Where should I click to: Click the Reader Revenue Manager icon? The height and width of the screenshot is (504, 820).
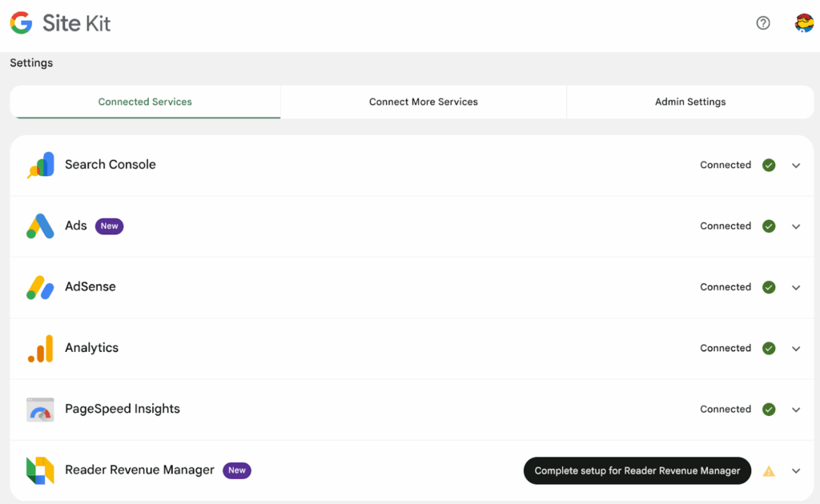pos(40,470)
